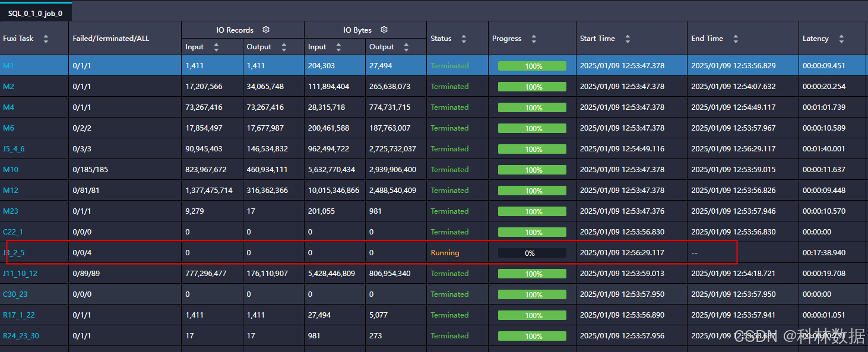Click the Terminated status of M2

449,87
